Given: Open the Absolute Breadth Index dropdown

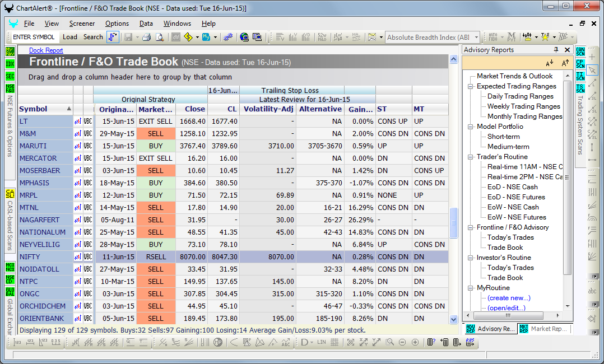Looking at the screenshot, I should [x=476, y=38].
